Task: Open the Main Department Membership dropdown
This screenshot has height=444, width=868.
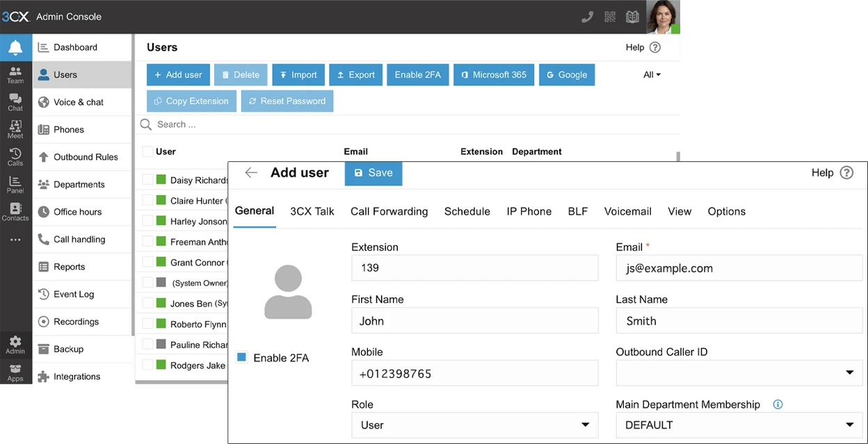Action: (x=739, y=425)
